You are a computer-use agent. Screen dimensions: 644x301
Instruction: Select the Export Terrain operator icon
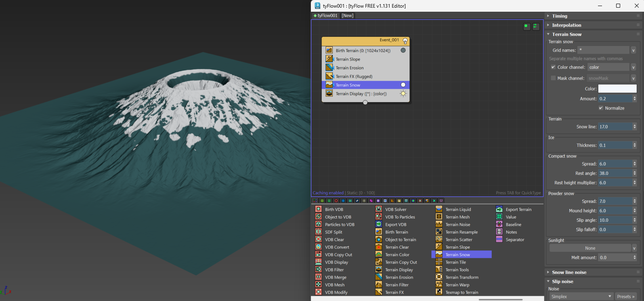click(x=499, y=209)
